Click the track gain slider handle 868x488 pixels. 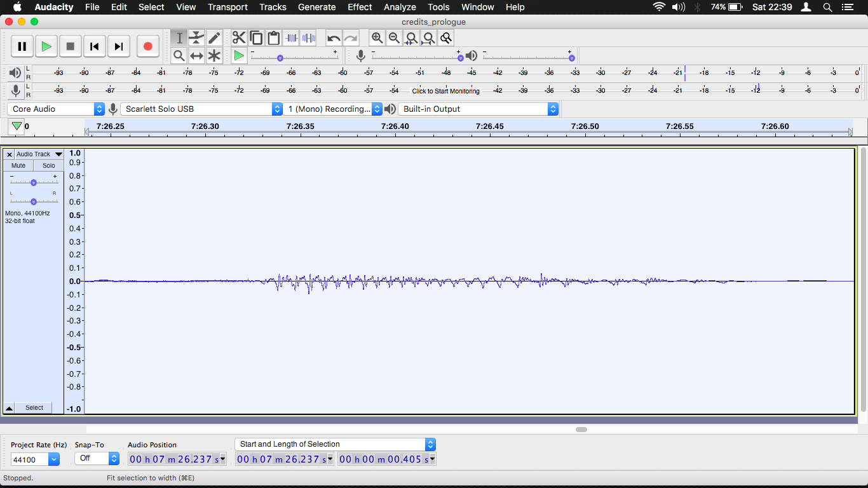coord(34,182)
